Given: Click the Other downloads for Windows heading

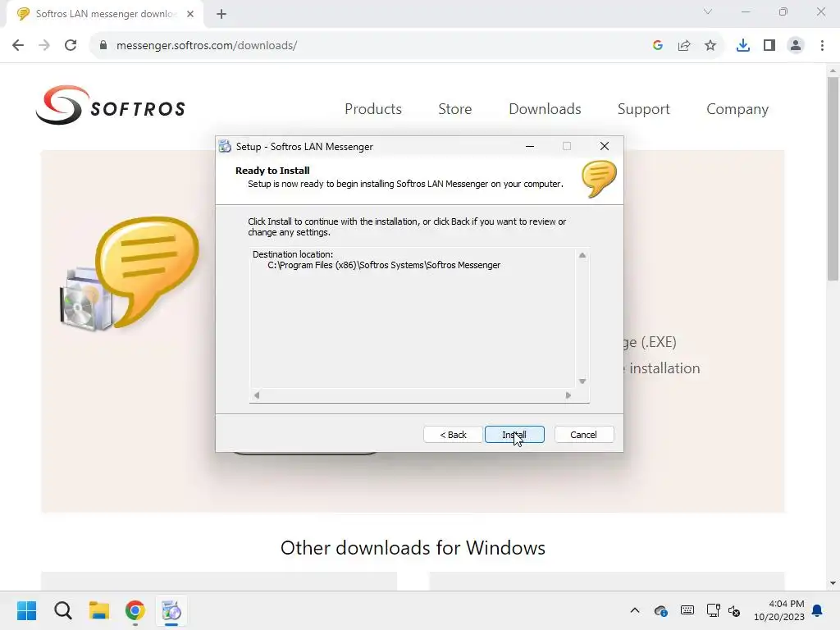Looking at the screenshot, I should point(413,547).
